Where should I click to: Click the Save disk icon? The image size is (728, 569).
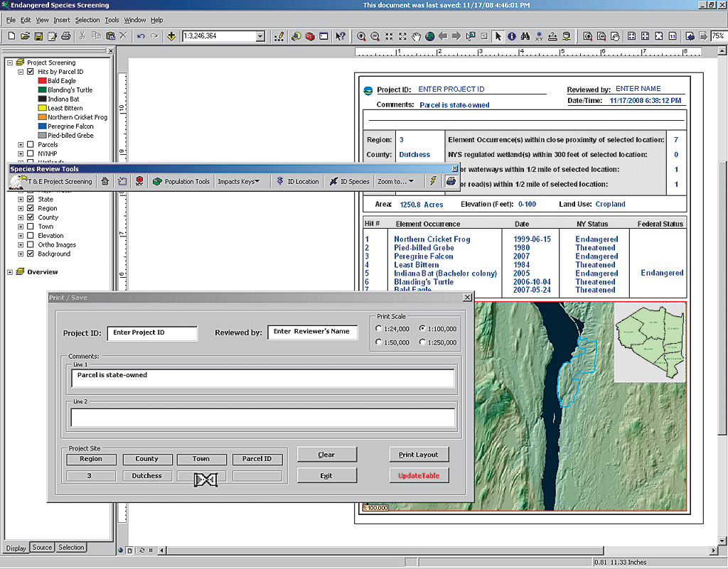pos(38,36)
